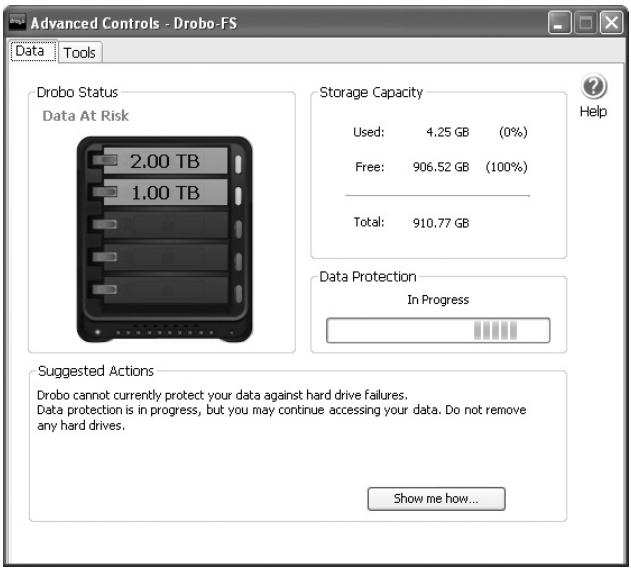Click the Free value 906.52 GB
The width and height of the screenshot is (631, 570).
tap(441, 167)
